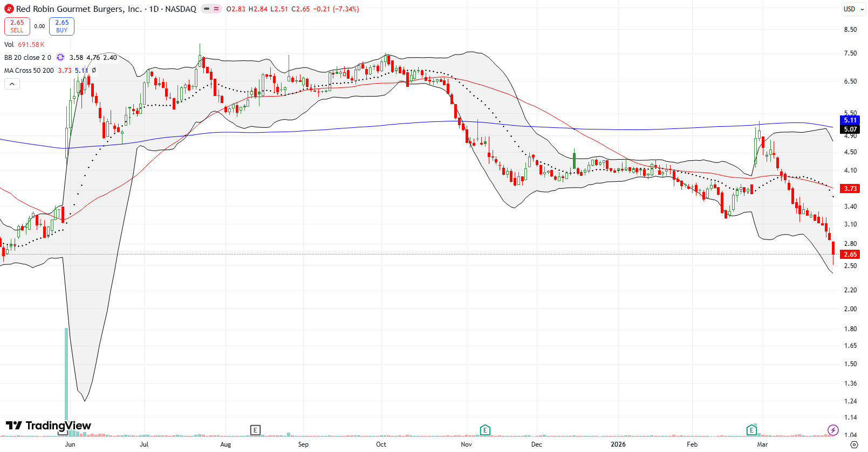Click the purple lightning bolt event icon
Image resolution: width=868 pixels, height=452 pixels.
[x=833, y=430]
